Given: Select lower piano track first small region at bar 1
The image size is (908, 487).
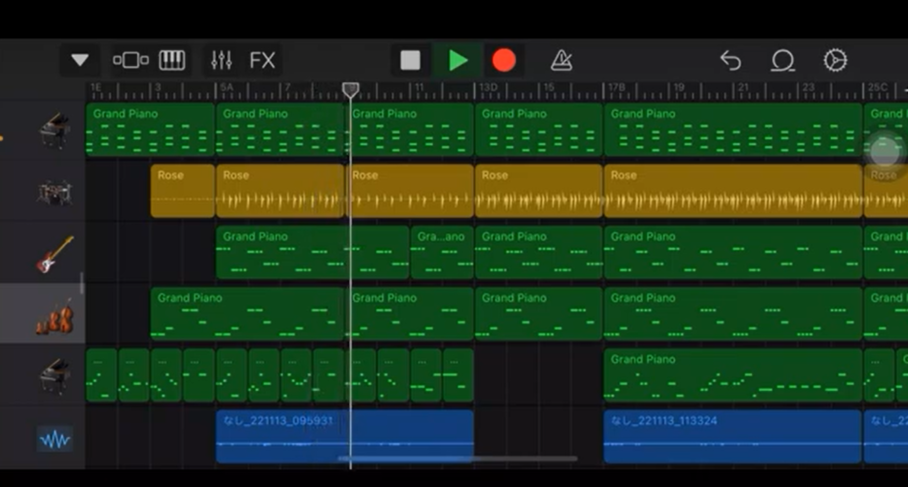Looking at the screenshot, I should pos(102,375).
